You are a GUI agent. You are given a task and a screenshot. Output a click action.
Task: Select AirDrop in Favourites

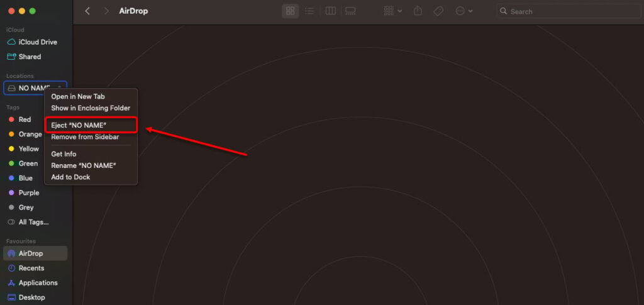35,253
